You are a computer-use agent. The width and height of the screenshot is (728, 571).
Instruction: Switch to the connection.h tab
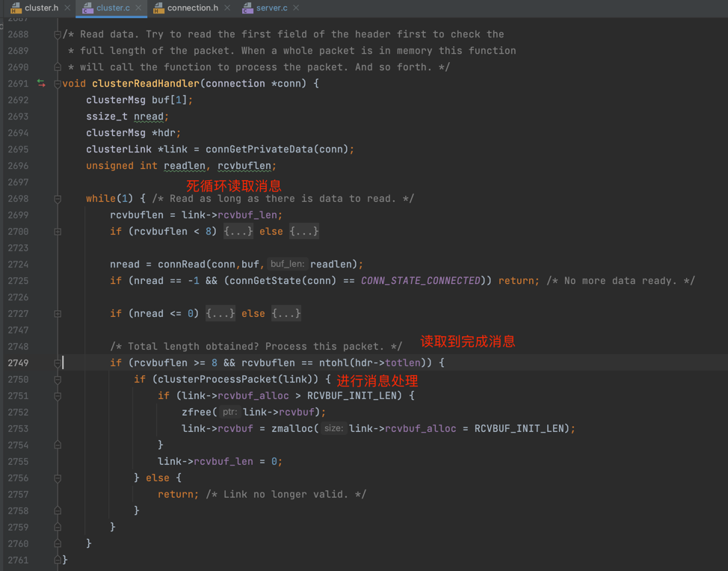tap(193, 8)
